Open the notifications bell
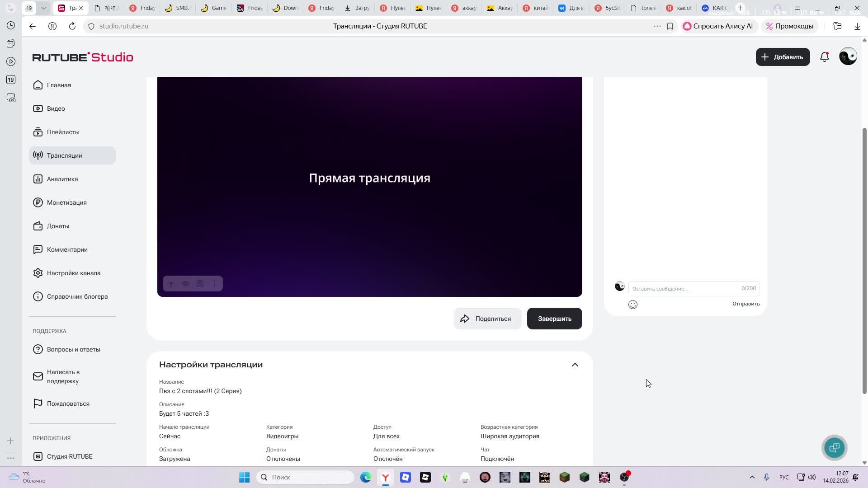Screen dimensions: 868x488 click(x=824, y=57)
